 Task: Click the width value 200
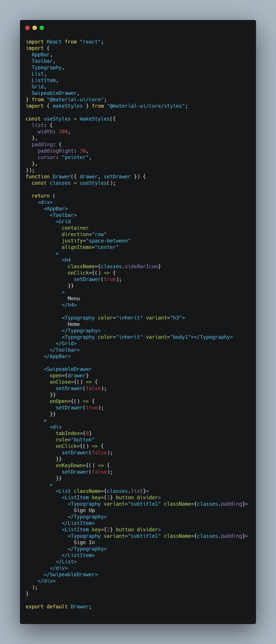[x=63, y=132]
